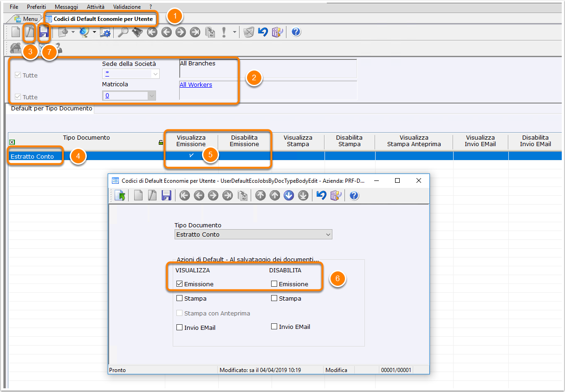
Task: Click the help icon in dialog toolbar
Action: click(354, 195)
